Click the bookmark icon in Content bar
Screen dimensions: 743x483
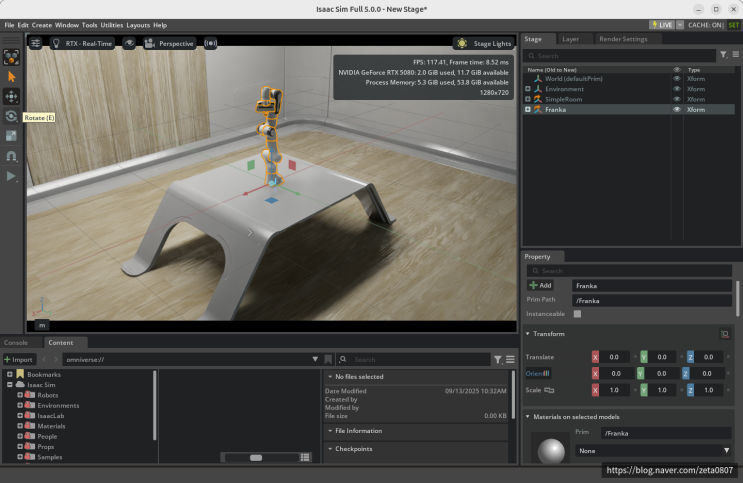tap(328, 359)
